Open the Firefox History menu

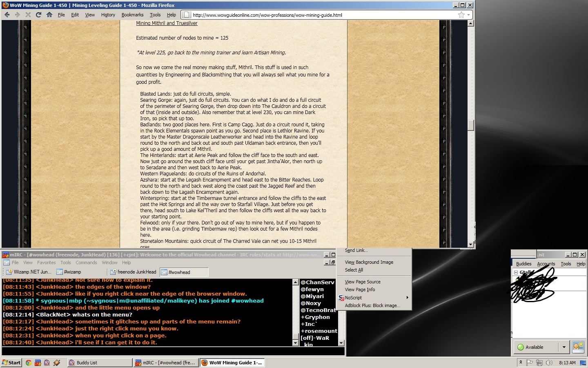[108, 15]
